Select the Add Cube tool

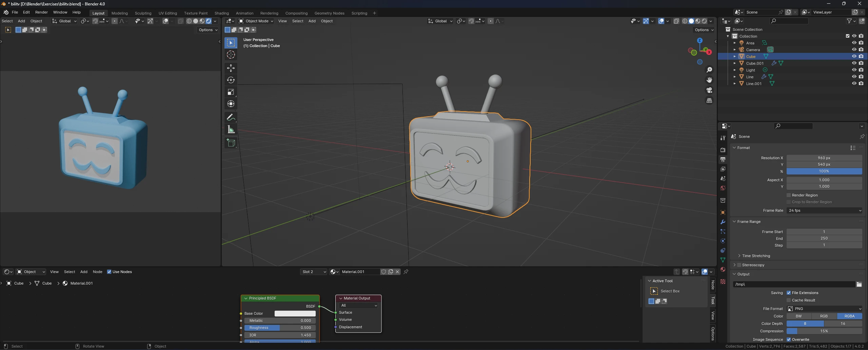tap(231, 143)
